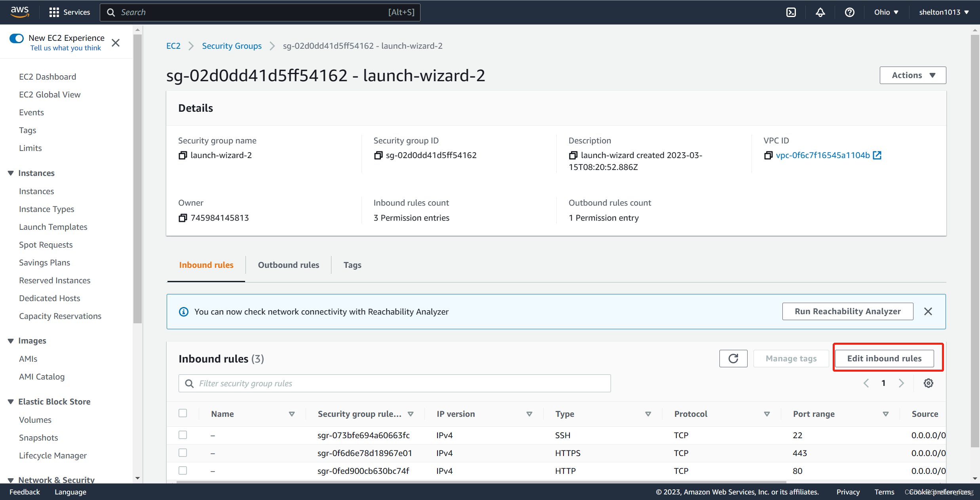Screen dimensions: 980x500
Task: Copy the owner account number
Action: coord(183,218)
